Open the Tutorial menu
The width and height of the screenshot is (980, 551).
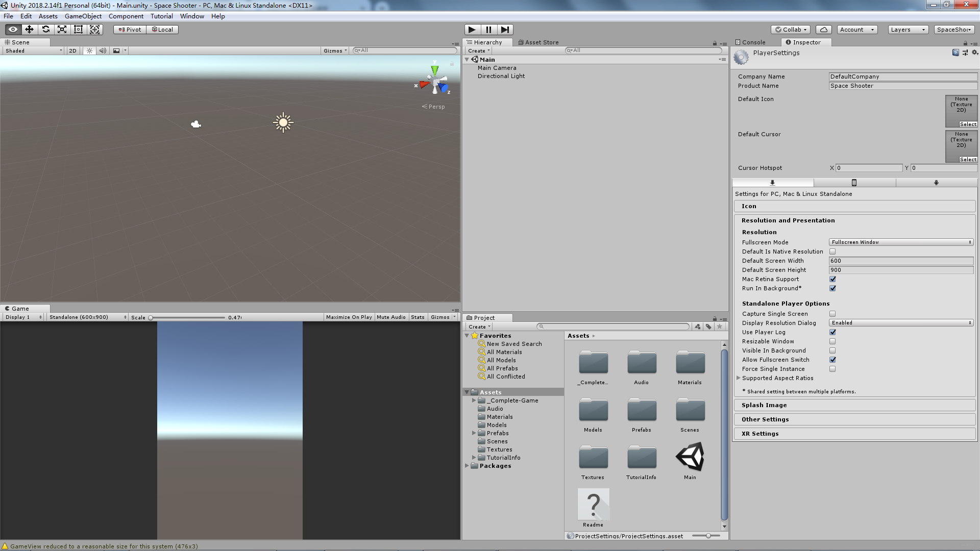pyautogui.click(x=162, y=16)
